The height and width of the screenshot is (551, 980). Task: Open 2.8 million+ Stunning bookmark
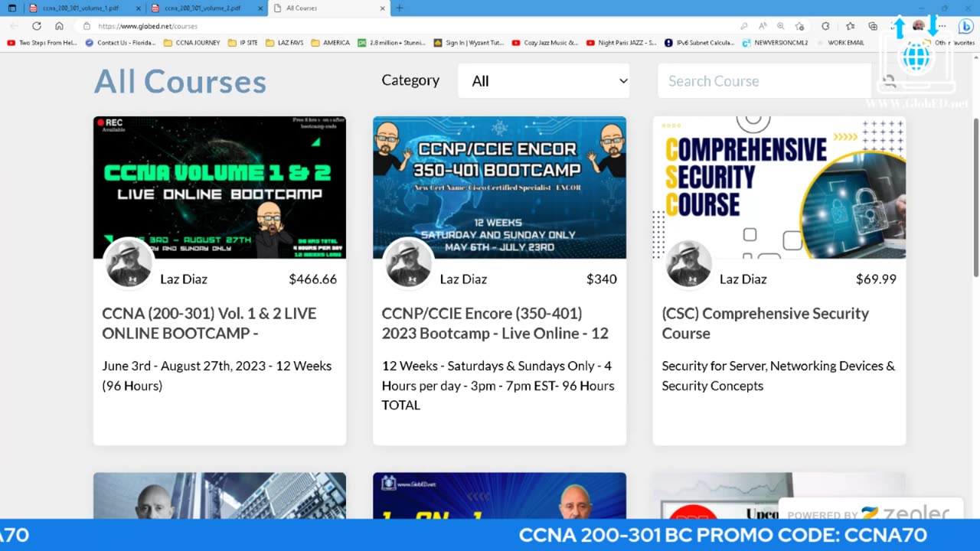coord(391,43)
